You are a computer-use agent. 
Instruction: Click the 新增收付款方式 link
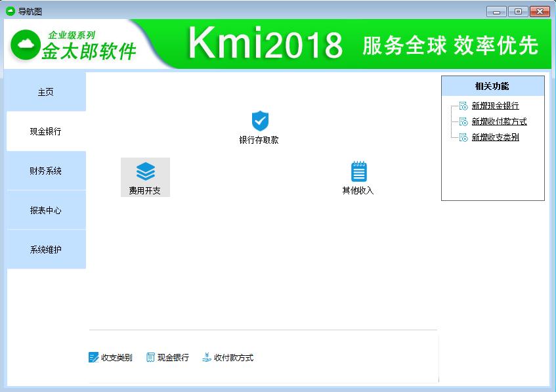(x=498, y=121)
